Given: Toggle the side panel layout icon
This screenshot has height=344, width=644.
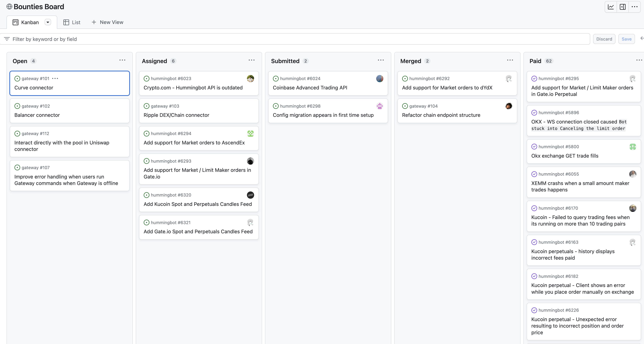Looking at the screenshot, I should 623,7.
